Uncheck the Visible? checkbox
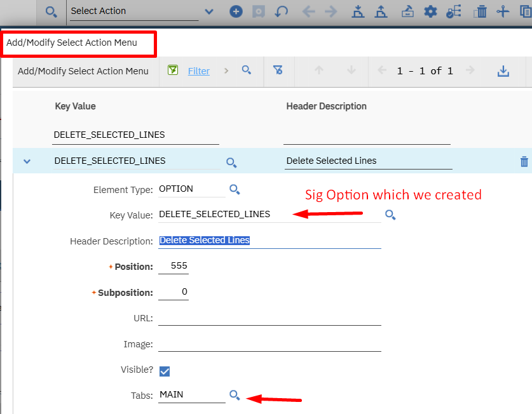Screen dimensions: 532x414 pos(165,371)
